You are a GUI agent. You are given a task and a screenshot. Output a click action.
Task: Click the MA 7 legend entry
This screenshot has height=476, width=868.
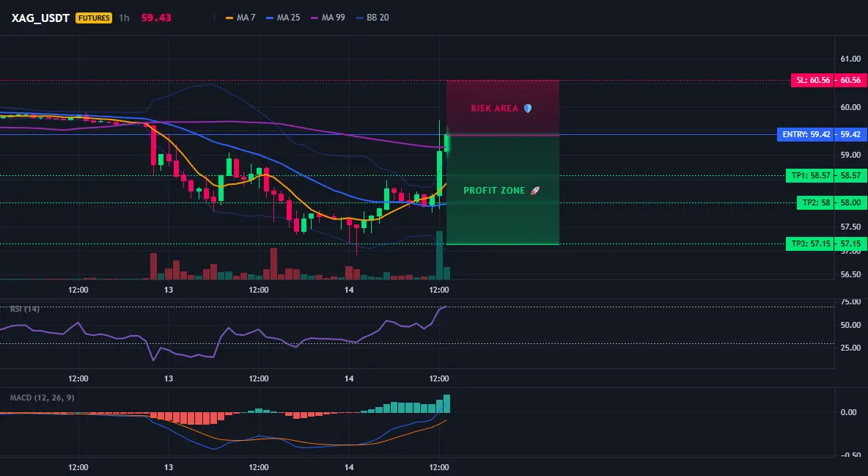point(240,18)
